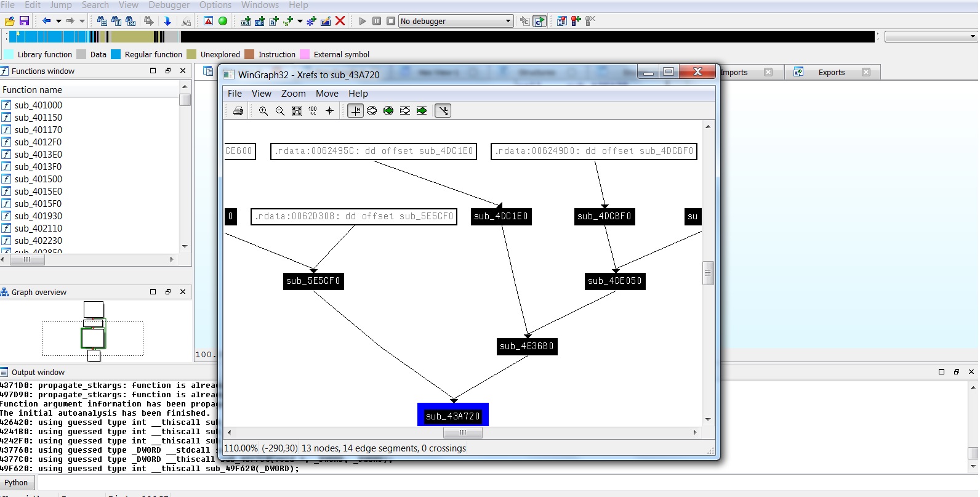Click the Python console button
This screenshot has height=497, width=980.
pos(17,482)
